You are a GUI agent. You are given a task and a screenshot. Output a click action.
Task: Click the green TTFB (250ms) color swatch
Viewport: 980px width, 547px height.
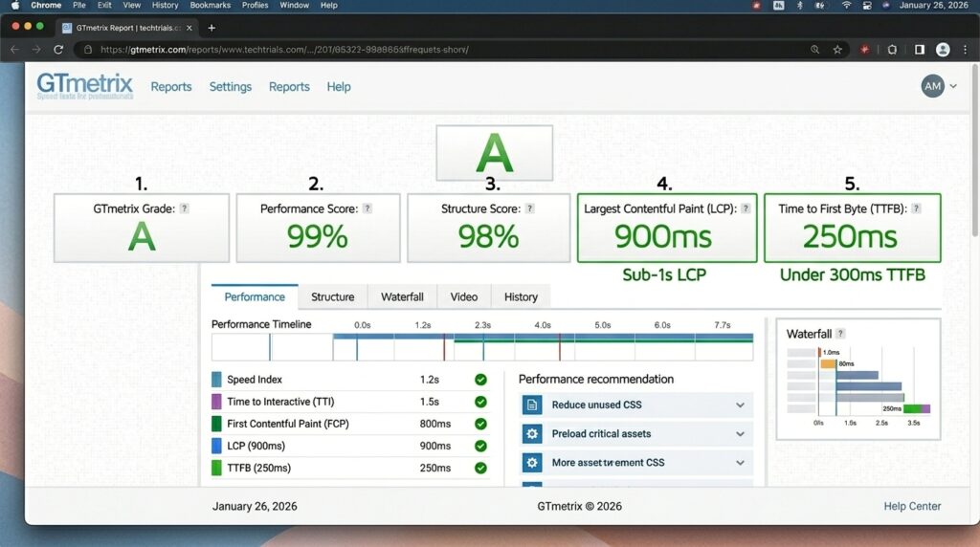[x=216, y=468]
